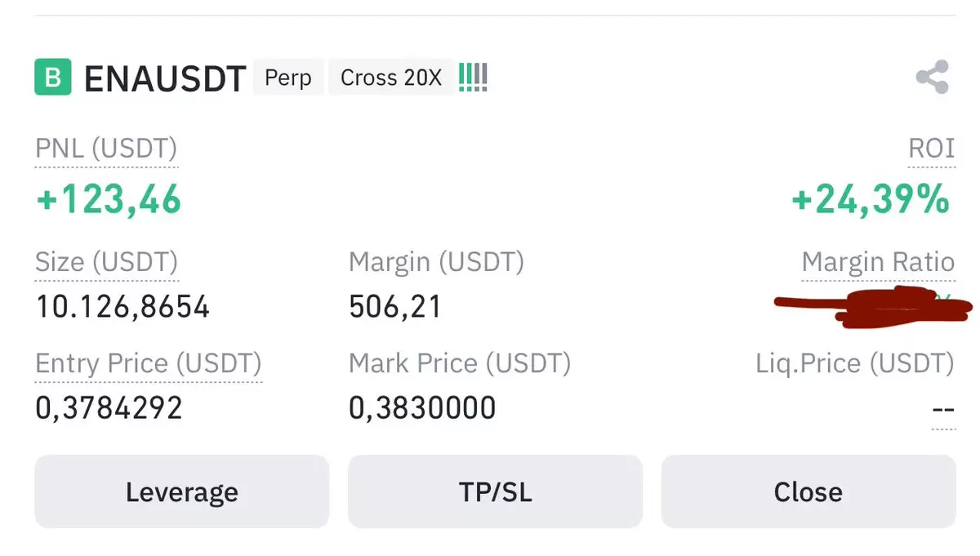Select the ENAUSDT symbol name

tap(165, 78)
